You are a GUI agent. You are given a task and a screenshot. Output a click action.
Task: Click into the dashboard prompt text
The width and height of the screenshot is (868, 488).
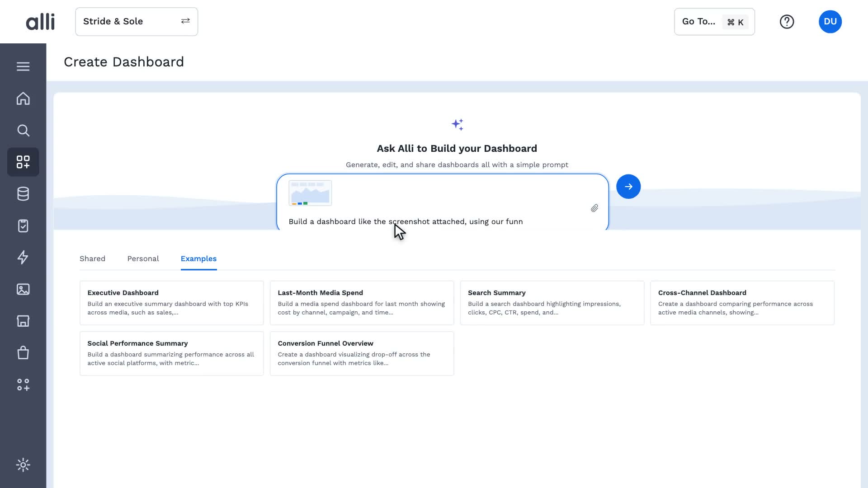point(406,222)
